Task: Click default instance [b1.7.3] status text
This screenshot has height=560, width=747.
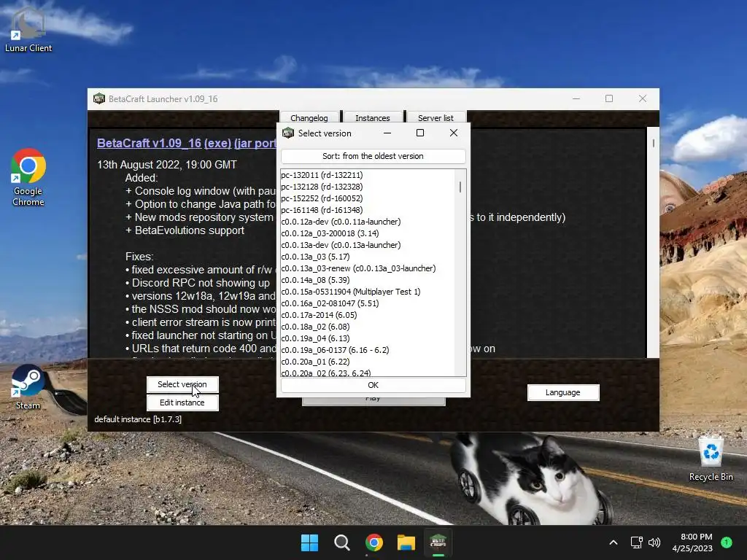Action: coord(138,419)
